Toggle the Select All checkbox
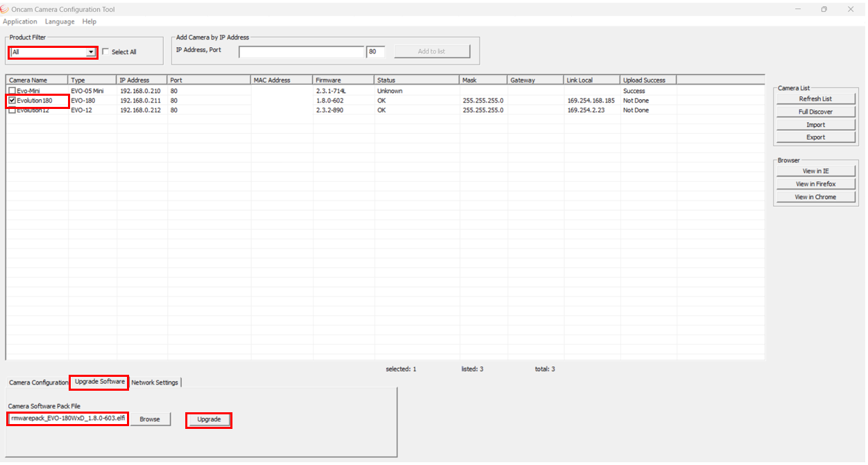Image resolution: width=868 pixels, height=465 pixels. tap(105, 52)
